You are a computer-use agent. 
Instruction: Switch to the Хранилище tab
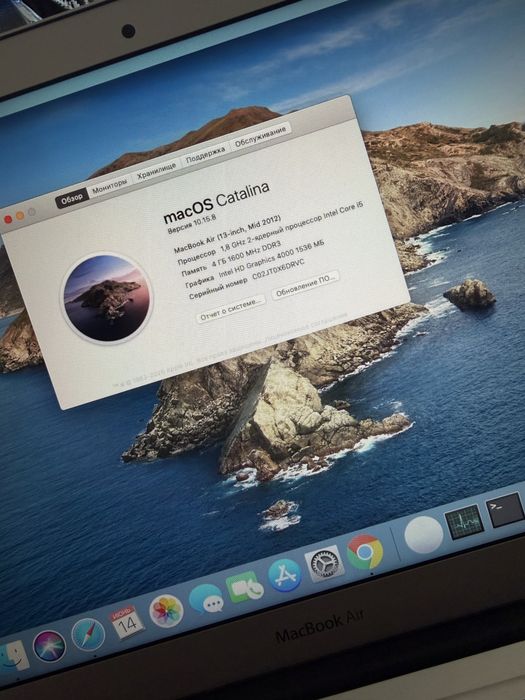tap(156, 171)
